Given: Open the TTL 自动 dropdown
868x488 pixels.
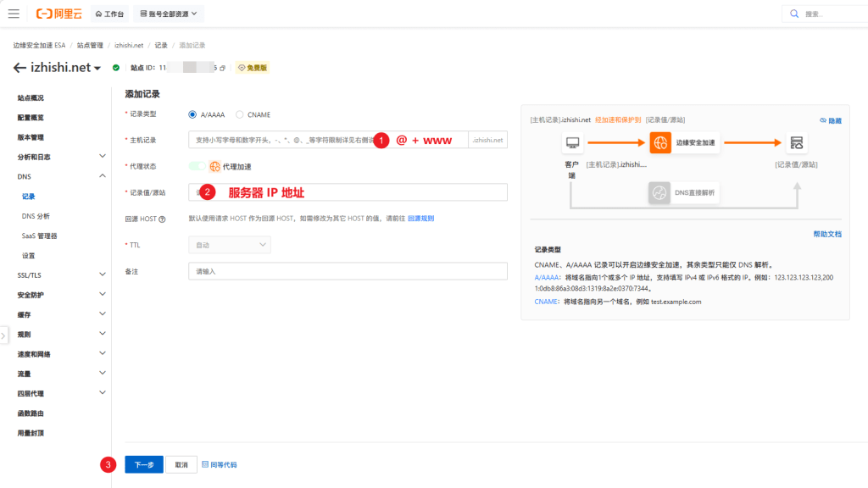Looking at the screenshot, I should pos(229,245).
